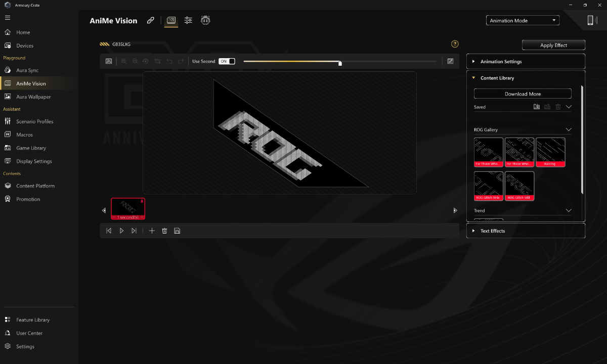Click the Download More button
607x364 pixels.
click(x=523, y=94)
